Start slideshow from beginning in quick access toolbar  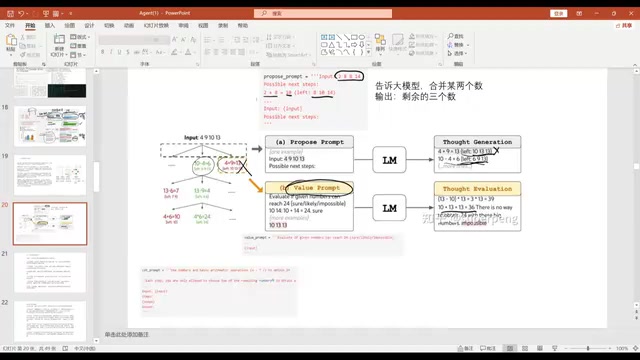point(46,13)
